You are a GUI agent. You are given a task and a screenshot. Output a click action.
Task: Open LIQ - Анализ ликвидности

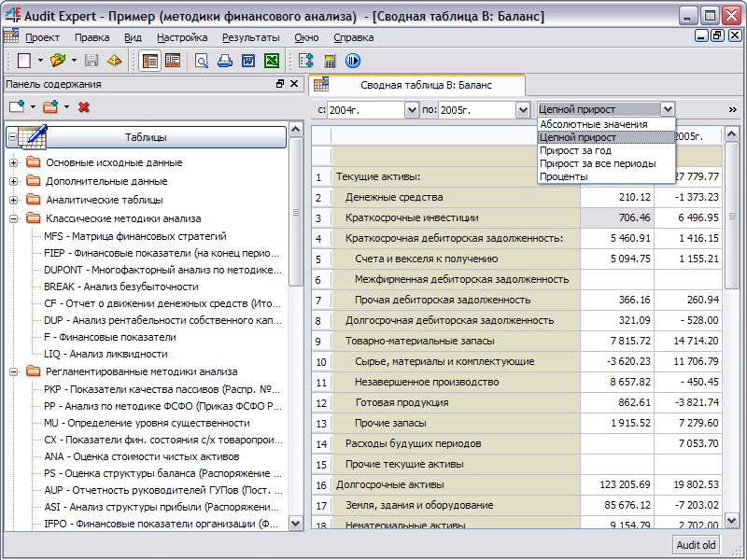(x=106, y=354)
